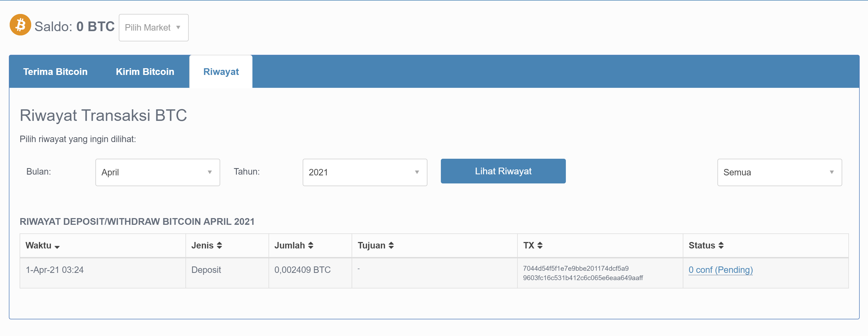This screenshot has width=868, height=336.
Task: Click the orange Bitcoin logo icon
Action: pyautogui.click(x=20, y=25)
